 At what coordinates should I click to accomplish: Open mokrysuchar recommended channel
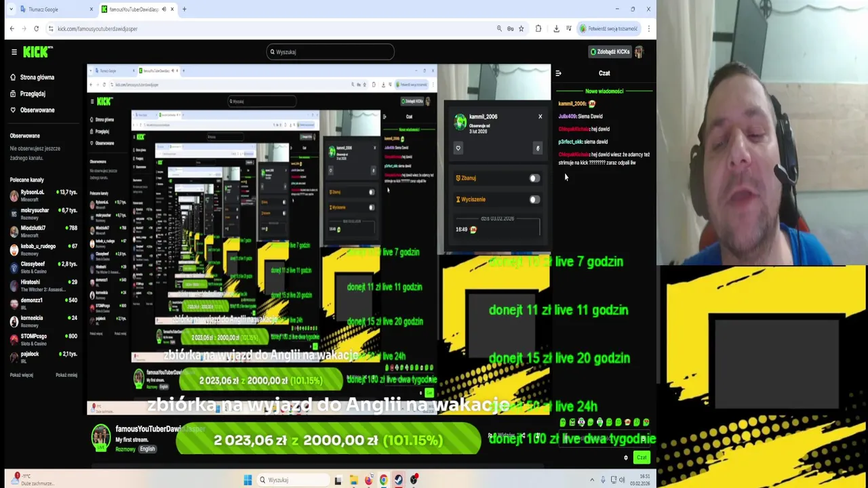click(43, 213)
